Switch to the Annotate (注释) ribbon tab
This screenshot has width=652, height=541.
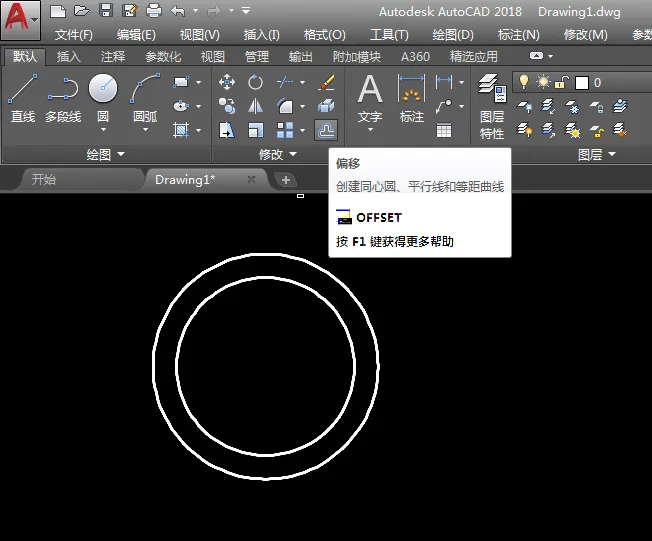(x=113, y=57)
